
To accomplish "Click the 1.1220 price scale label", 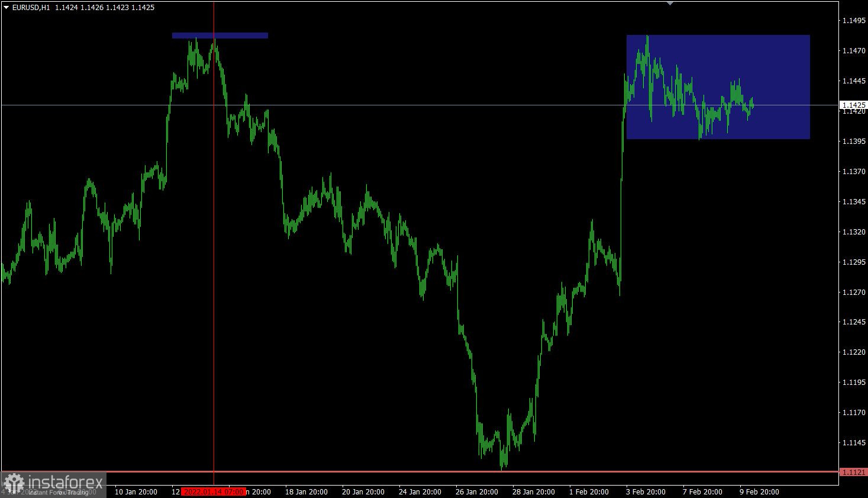I will click(854, 352).
